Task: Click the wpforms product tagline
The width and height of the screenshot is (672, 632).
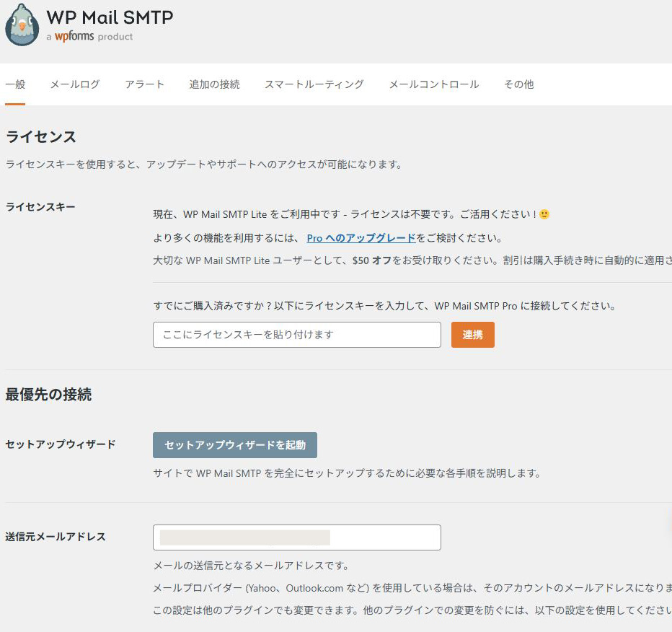Action: pos(89,37)
